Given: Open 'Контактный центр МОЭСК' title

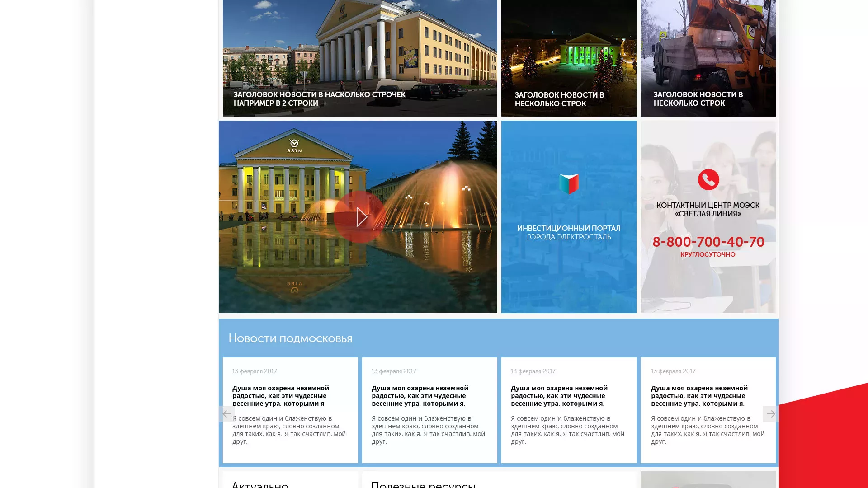Looking at the screenshot, I should coord(708,210).
